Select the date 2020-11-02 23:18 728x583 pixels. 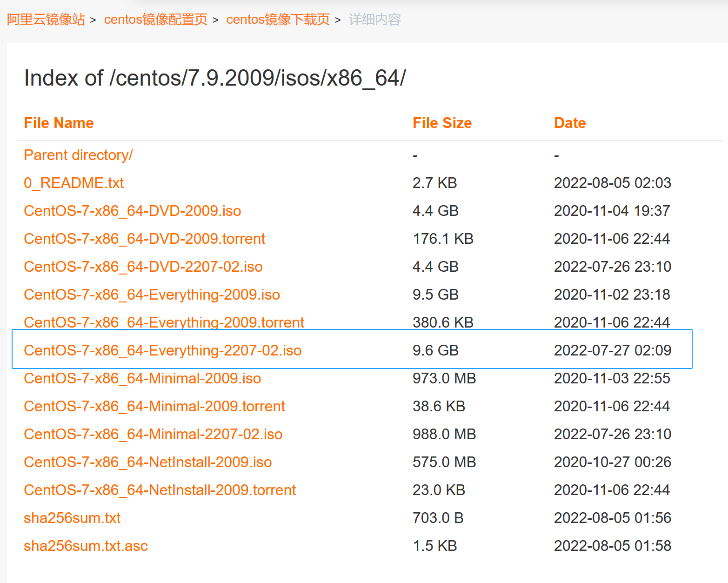pos(612,295)
